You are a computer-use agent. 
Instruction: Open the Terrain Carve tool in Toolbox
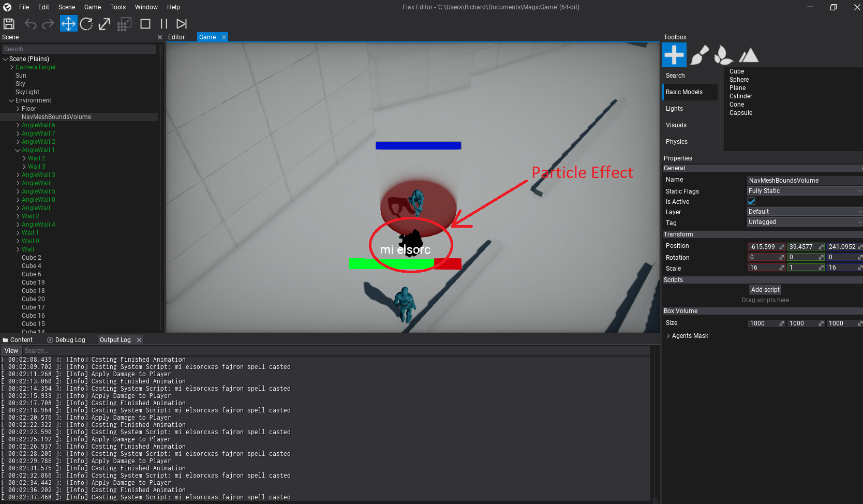tap(749, 55)
